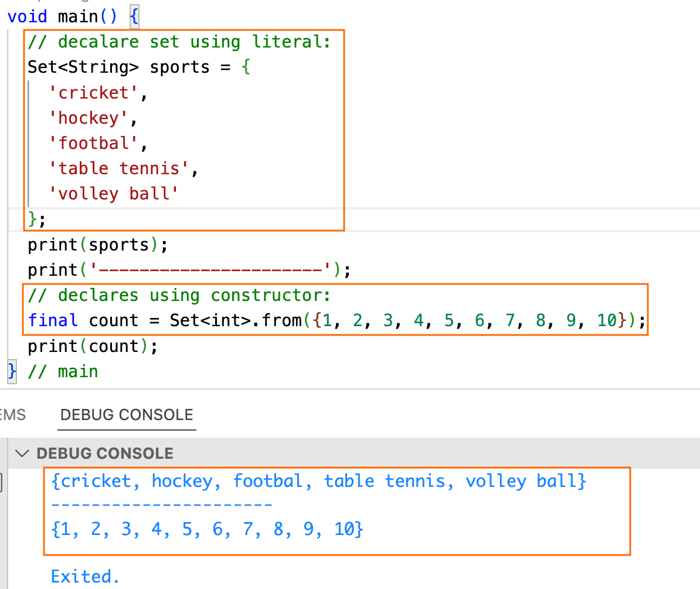Viewport: 700px width, 589px height.
Task: Click the 'declares using constructor' comment
Action: point(179,295)
